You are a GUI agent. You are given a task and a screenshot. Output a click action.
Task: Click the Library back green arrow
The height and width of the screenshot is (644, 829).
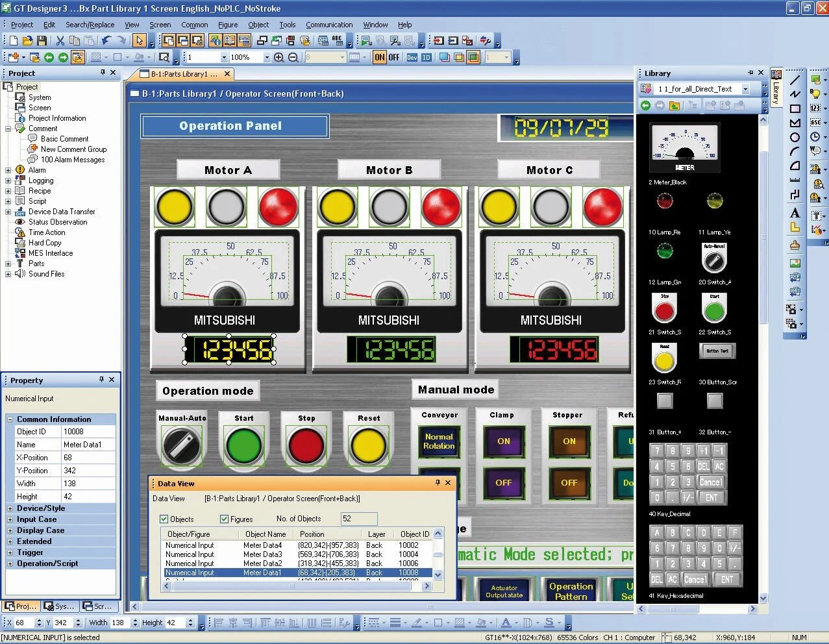(645, 105)
